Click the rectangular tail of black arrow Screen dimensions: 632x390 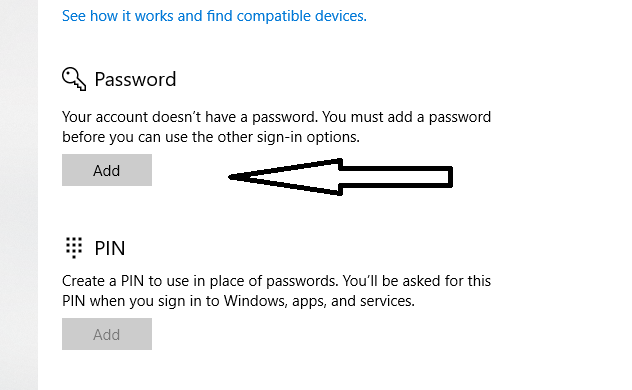397,176
